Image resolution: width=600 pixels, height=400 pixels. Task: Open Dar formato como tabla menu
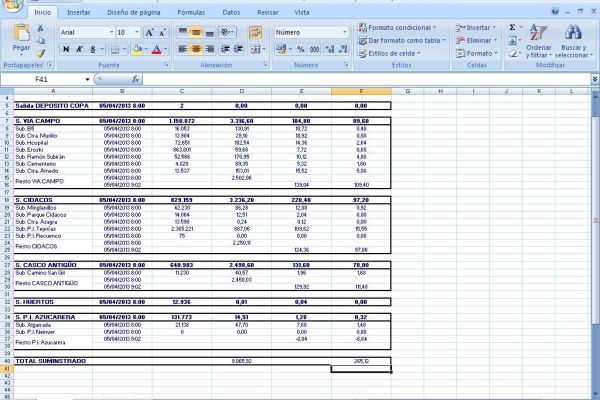tap(401, 40)
